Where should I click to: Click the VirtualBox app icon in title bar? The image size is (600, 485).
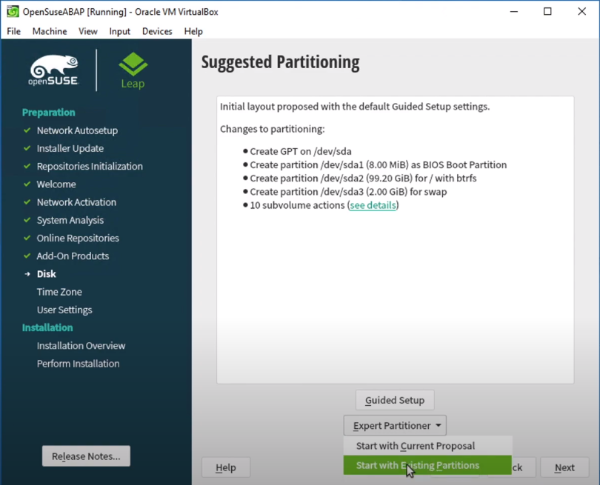13,11
